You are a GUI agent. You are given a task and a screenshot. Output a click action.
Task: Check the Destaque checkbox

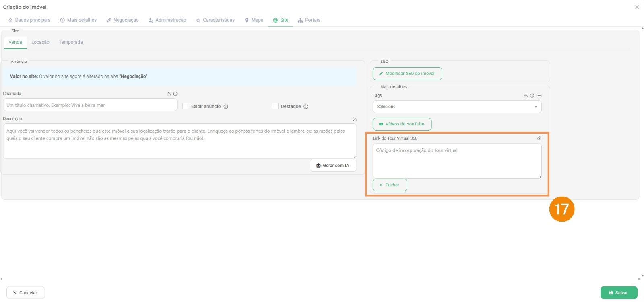(x=275, y=106)
